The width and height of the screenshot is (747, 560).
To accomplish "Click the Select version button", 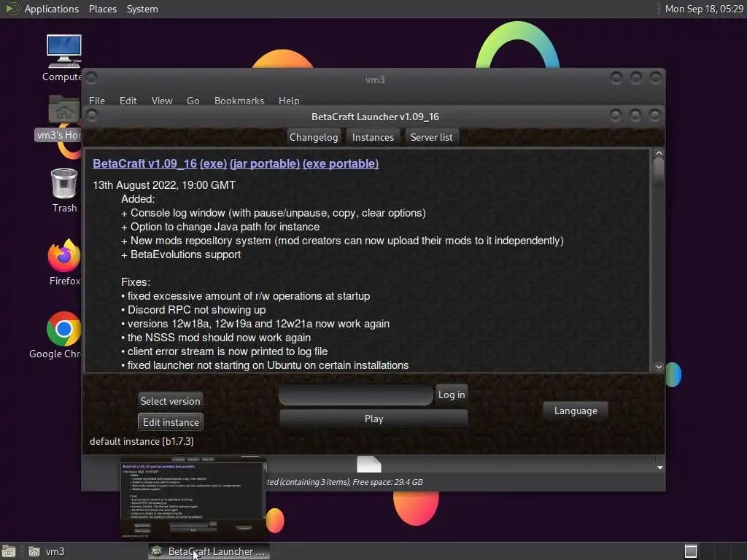I will click(x=171, y=401).
